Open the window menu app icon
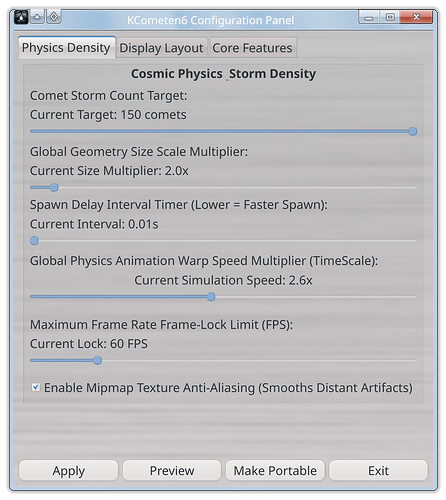The image size is (446, 500). click(x=21, y=17)
